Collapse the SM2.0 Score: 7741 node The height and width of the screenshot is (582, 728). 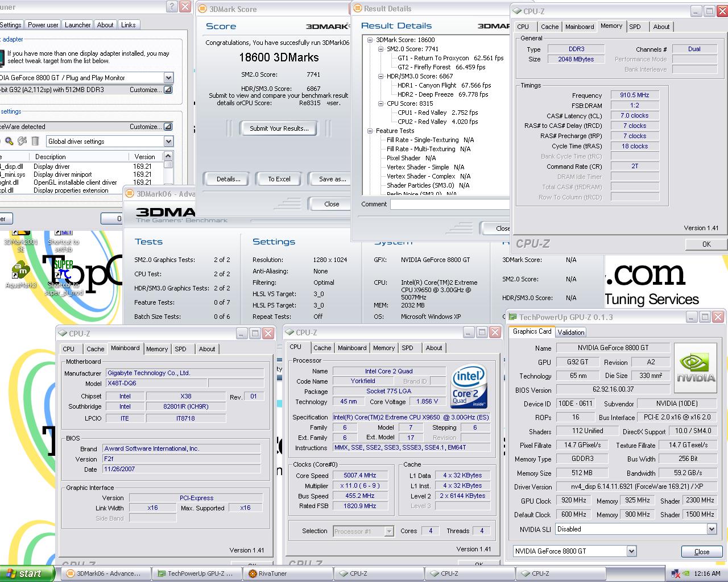(x=381, y=49)
